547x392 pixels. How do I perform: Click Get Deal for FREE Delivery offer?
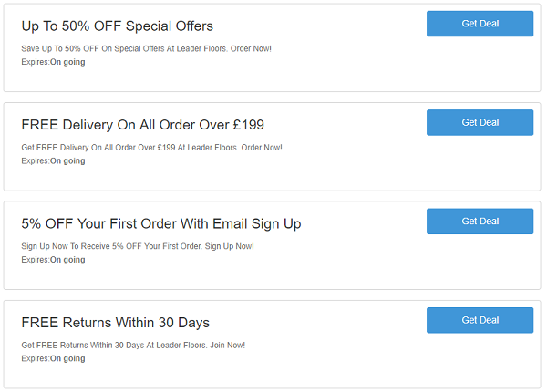tap(480, 122)
